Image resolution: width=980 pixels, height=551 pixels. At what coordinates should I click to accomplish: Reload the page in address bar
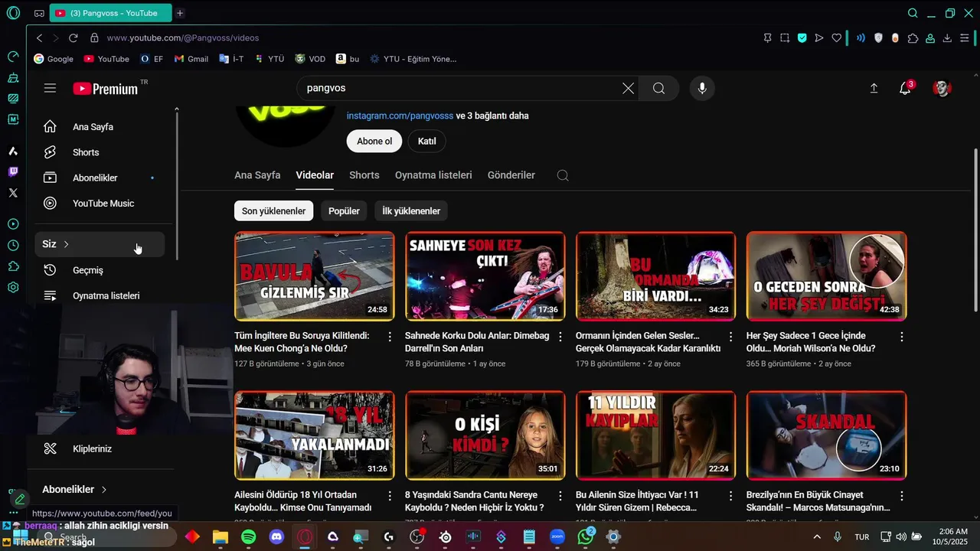(x=73, y=37)
